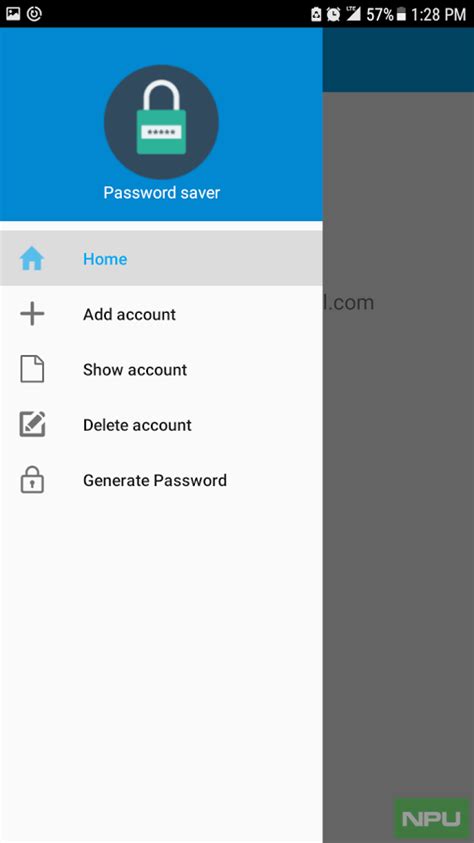This screenshot has width=474, height=843.
Task: Click the Password saver padlock logo
Action: (161, 122)
